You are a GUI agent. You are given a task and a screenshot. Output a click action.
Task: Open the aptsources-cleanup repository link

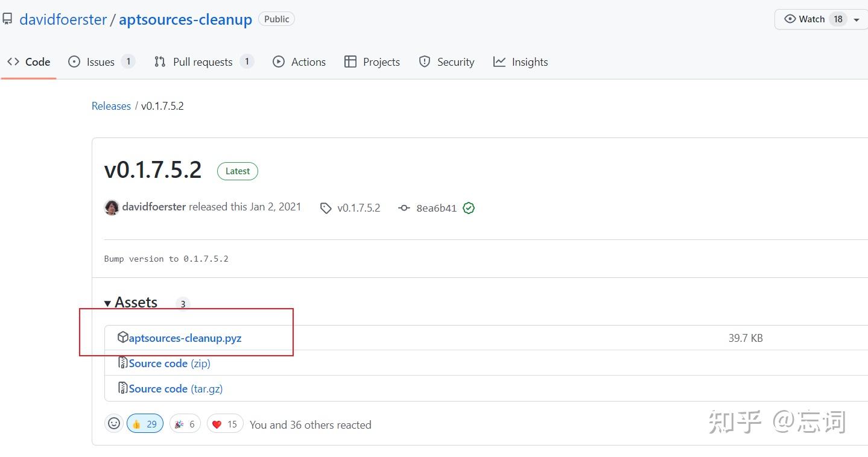point(185,19)
